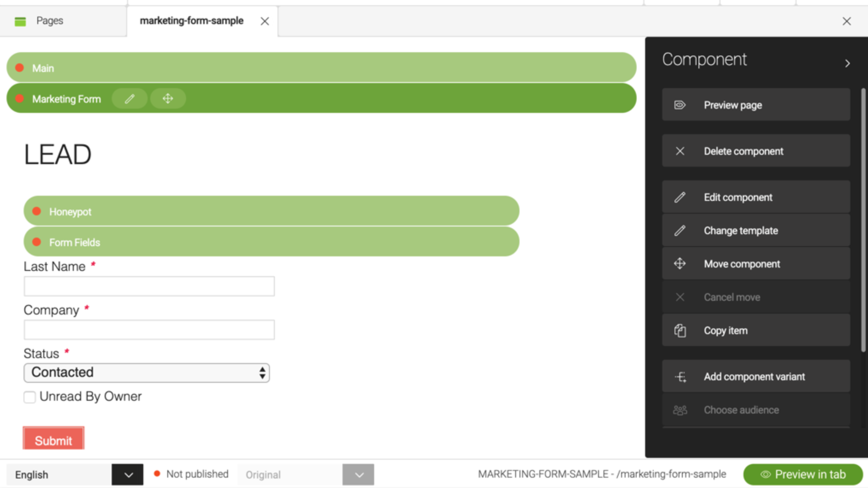Click the Last Name input field
The height and width of the screenshot is (488, 868).
point(149,286)
